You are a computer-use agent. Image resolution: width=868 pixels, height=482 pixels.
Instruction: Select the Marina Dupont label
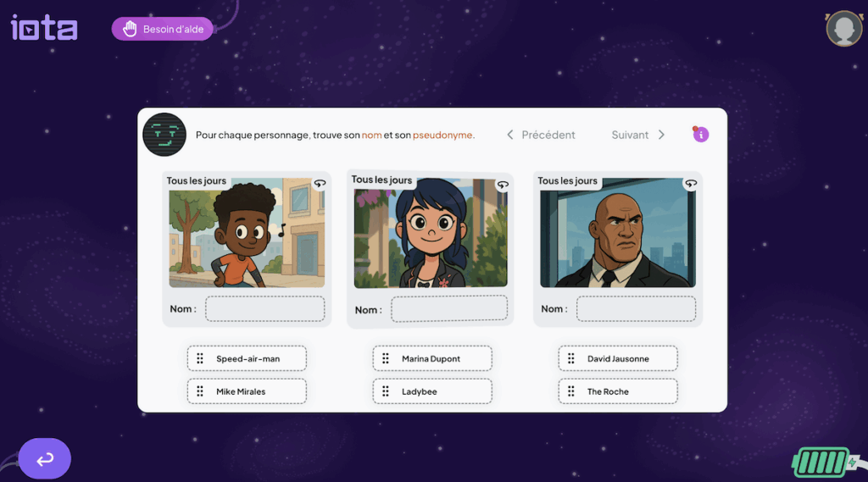click(x=432, y=358)
